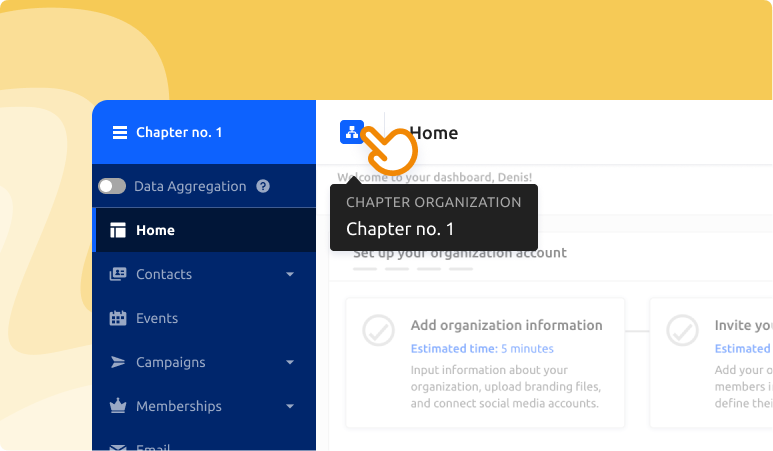Click the Memberships crown icon

[x=118, y=406]
